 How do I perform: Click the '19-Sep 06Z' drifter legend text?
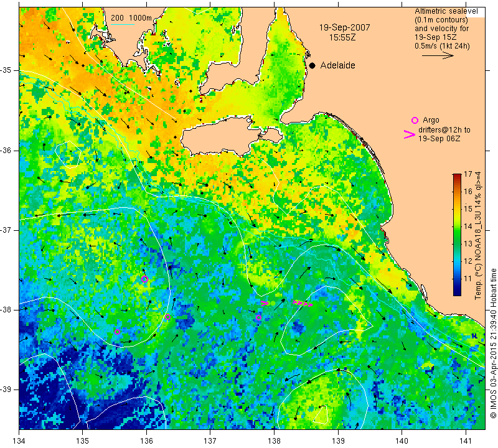click(439, 138)
